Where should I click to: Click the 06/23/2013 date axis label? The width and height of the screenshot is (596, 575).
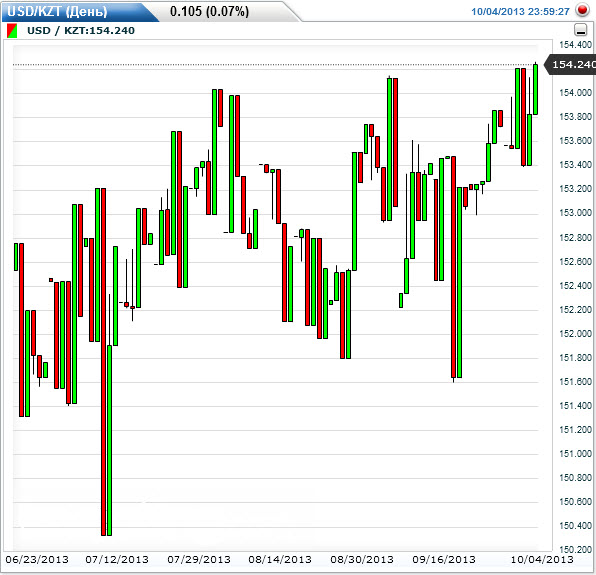pos(37,559)
